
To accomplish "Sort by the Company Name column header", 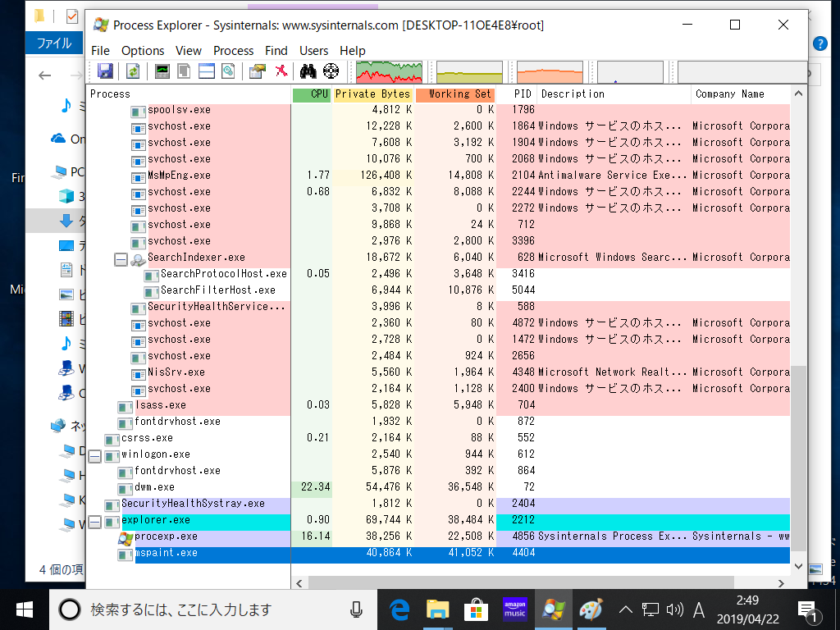I will pyautogui.click(x=741, y=94).
